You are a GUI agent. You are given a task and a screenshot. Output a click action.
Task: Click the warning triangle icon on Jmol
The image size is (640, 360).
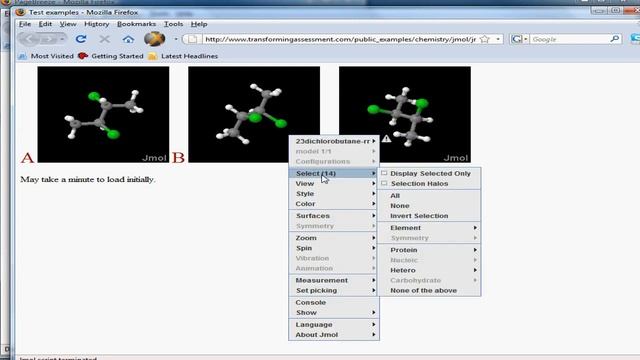coord(386,139)
